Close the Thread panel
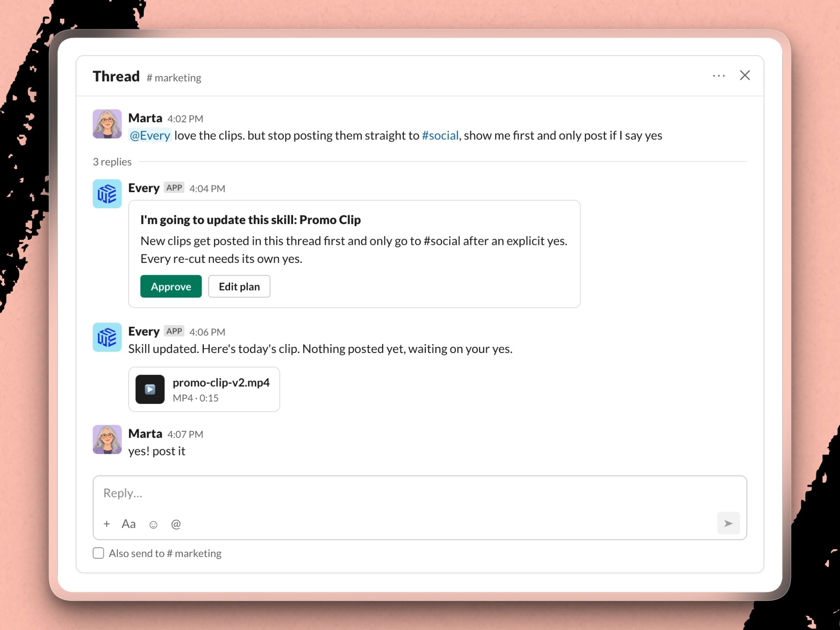Viewport: 840px width, 630px height. 745,75
